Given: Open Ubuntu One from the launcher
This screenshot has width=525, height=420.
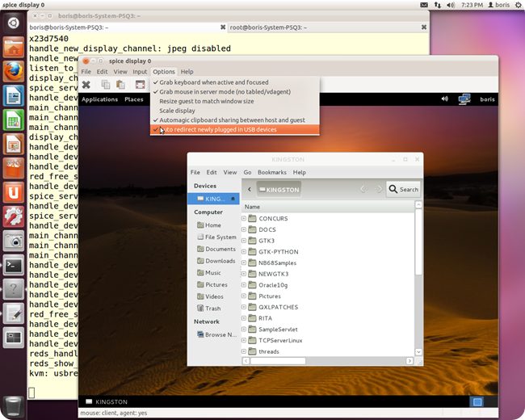Looking at the screenshot, I should [13, 192].
